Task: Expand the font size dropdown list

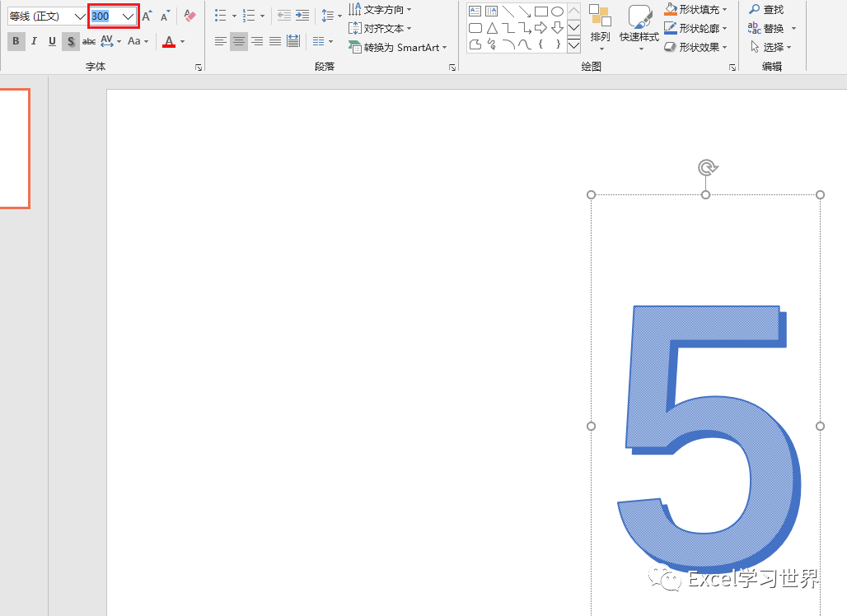Action: [128, 16]
